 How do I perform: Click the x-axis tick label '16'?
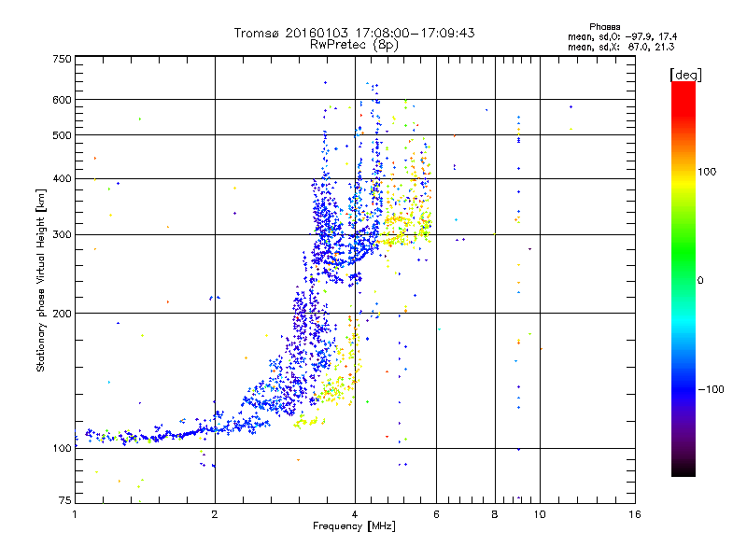pyautogui.click(x=635, y=514)
